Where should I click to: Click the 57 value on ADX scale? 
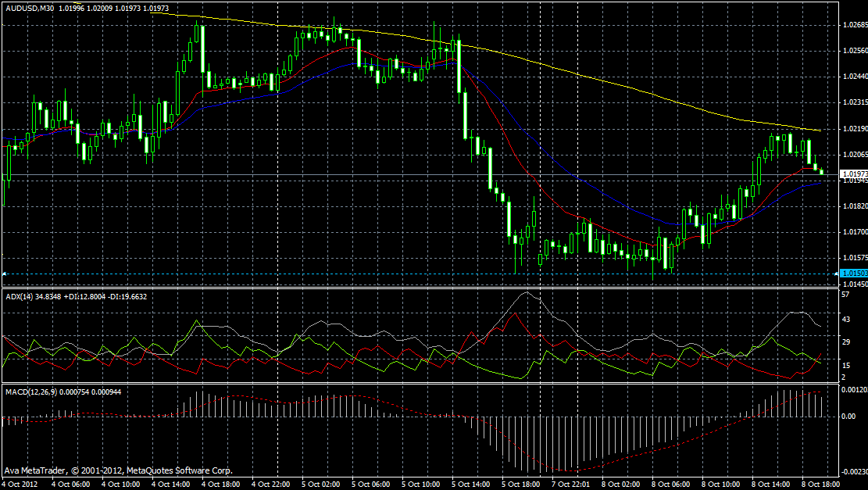pos(844,295)
